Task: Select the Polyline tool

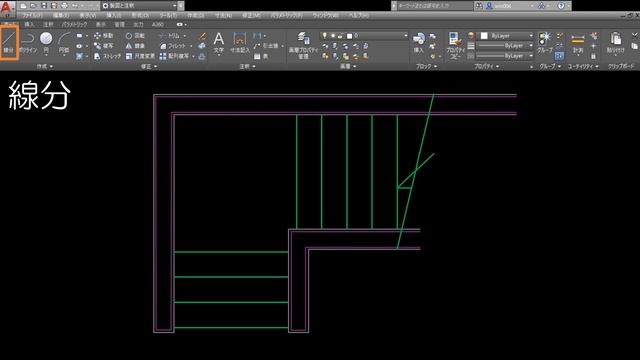Action: [28, 43]
